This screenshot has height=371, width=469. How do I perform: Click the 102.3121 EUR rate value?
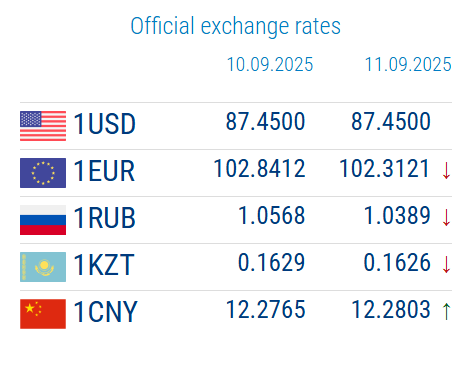[385, 168]
